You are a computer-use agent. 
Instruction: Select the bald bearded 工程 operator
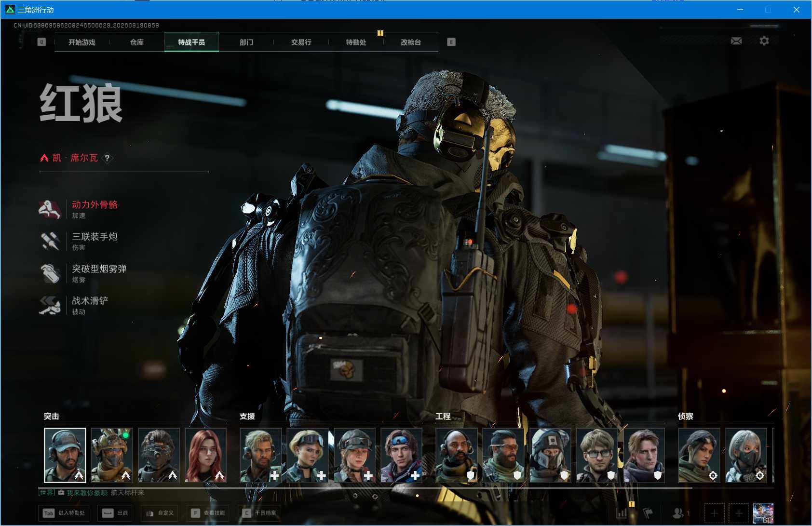click(x=457, y=455)
